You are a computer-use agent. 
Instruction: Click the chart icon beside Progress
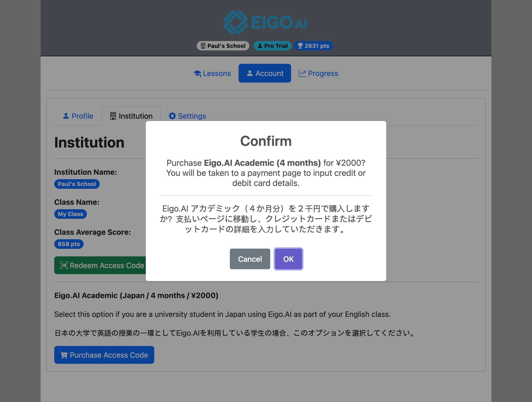(x=302, y=73)
